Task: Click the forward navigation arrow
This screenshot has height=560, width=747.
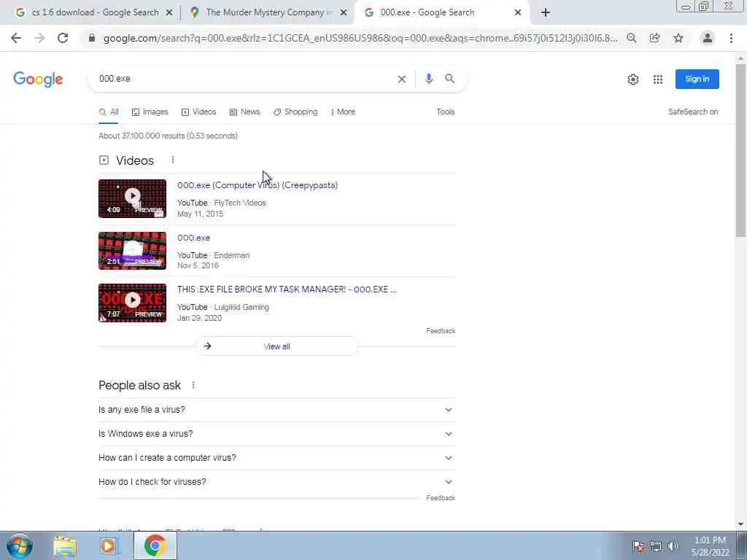Action: 39,38
